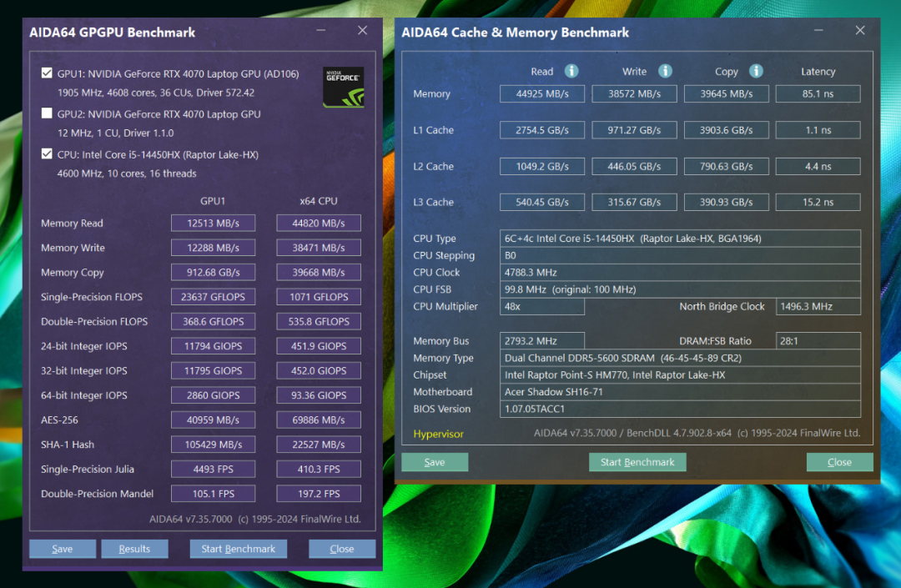Select Memory Bus 2793.2 MHz value
The image size is (901, 588).
click(542, 340)
